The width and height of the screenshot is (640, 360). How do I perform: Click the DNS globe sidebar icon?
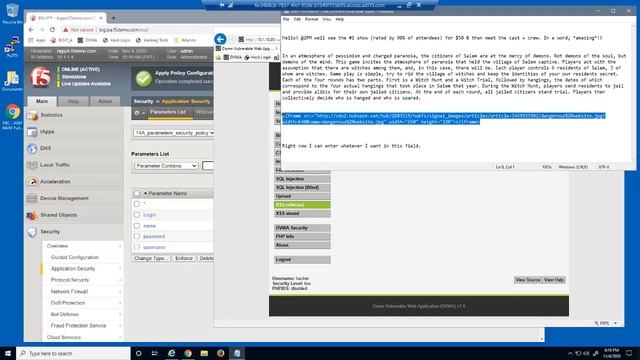pyautogui.click(x=32, y=149)
